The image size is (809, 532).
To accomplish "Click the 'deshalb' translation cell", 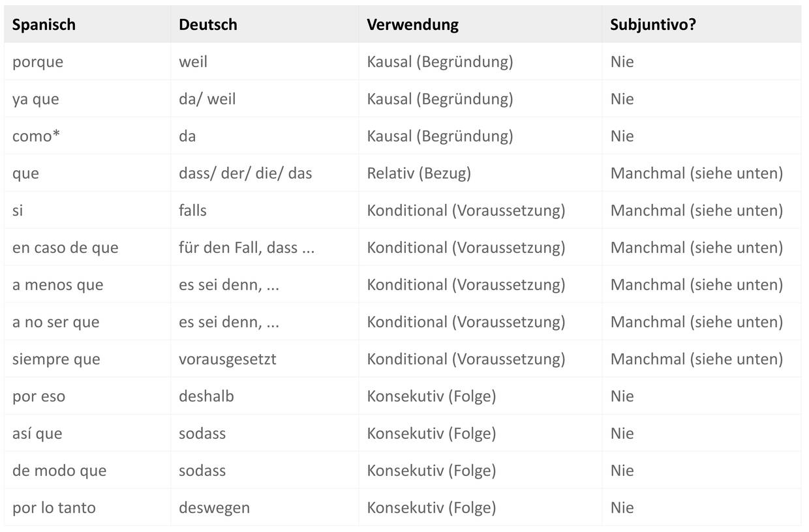I will click(206, 396).
